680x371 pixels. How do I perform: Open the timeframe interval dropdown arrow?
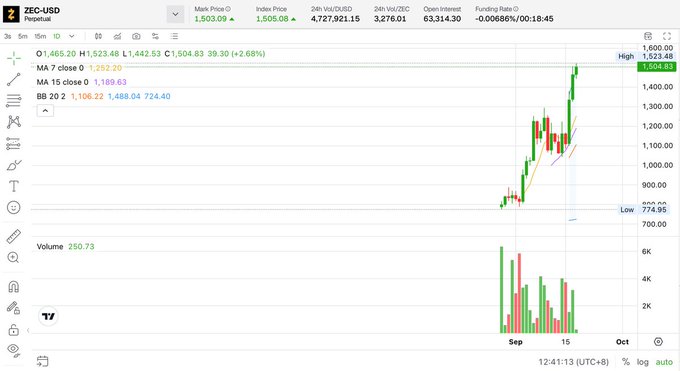[72, 36]
